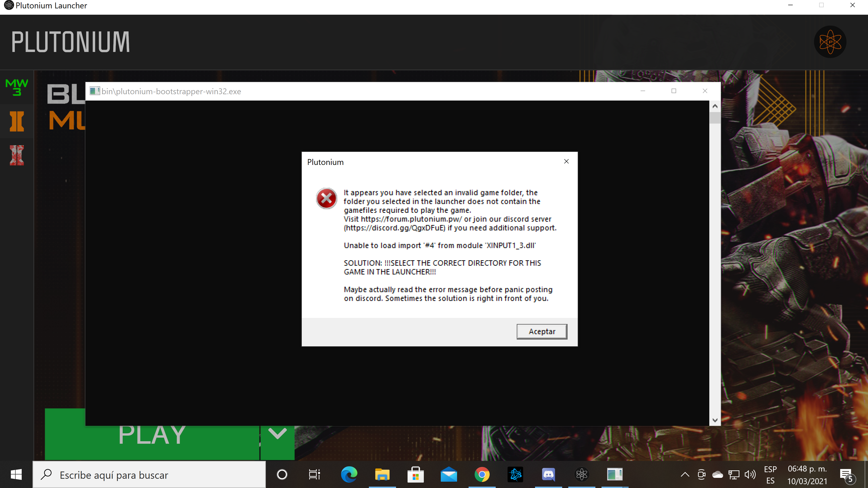Switch to Plutonium Launcher taskbar icon
868x488 pixels.
pos(582,474)
